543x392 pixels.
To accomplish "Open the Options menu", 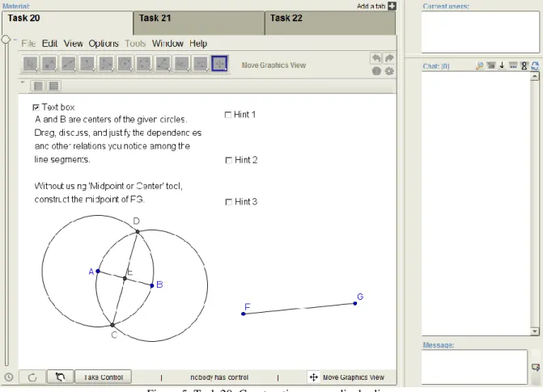I will [104, 44].
